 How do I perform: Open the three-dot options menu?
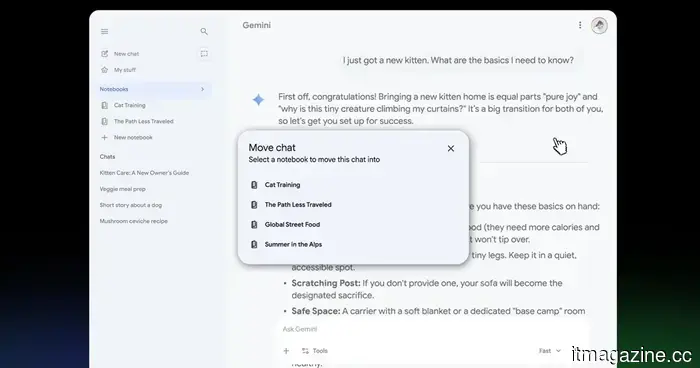580,25
